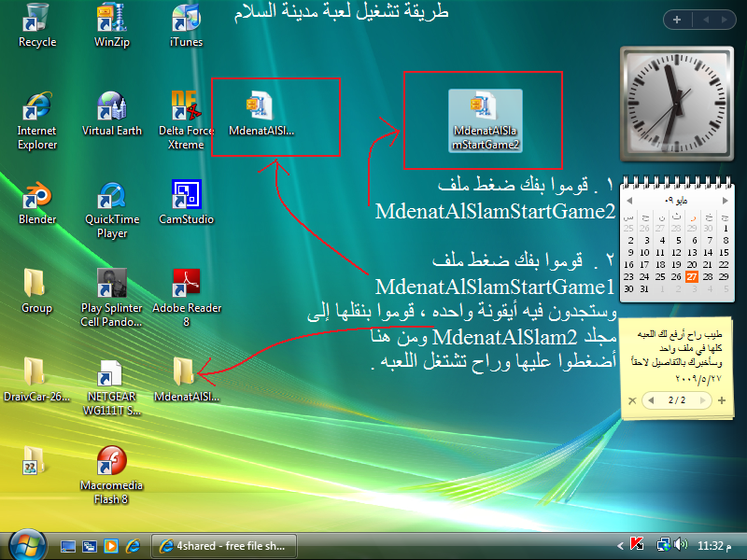Go to previous sidebar gadgets page
This screenshot has height=560, width=747.
pos(706,20)
